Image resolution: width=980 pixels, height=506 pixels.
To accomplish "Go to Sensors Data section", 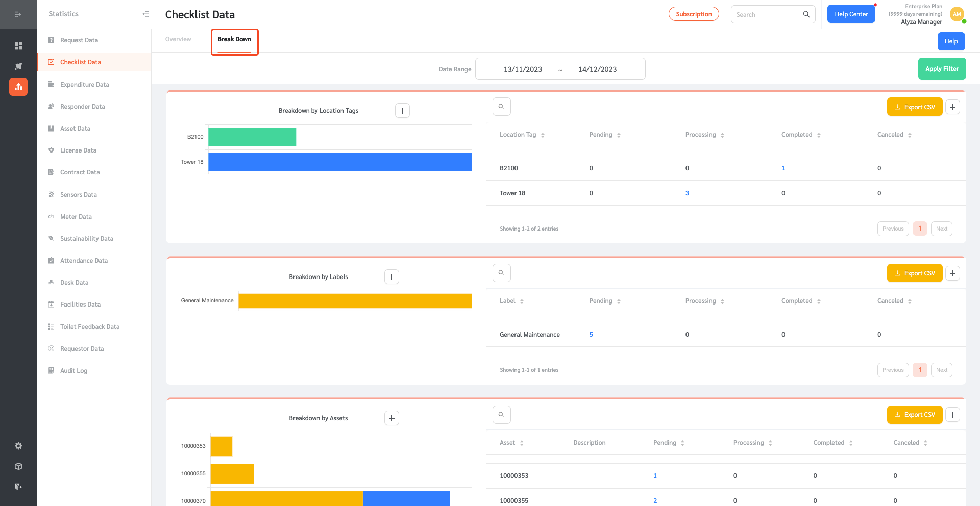I will (79, 195).
